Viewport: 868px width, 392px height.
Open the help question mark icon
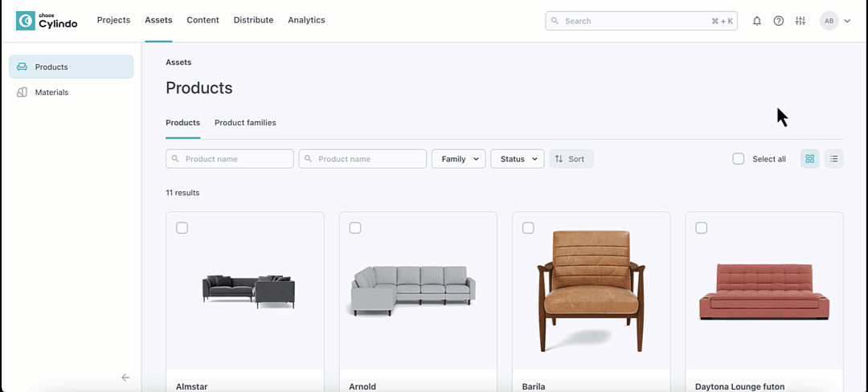coord(778,21)
